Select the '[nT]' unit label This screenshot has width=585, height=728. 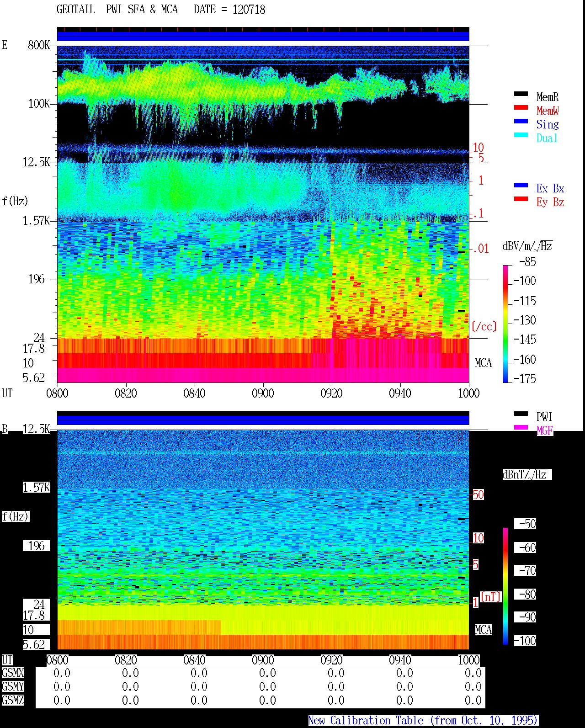tap(490, 596)
